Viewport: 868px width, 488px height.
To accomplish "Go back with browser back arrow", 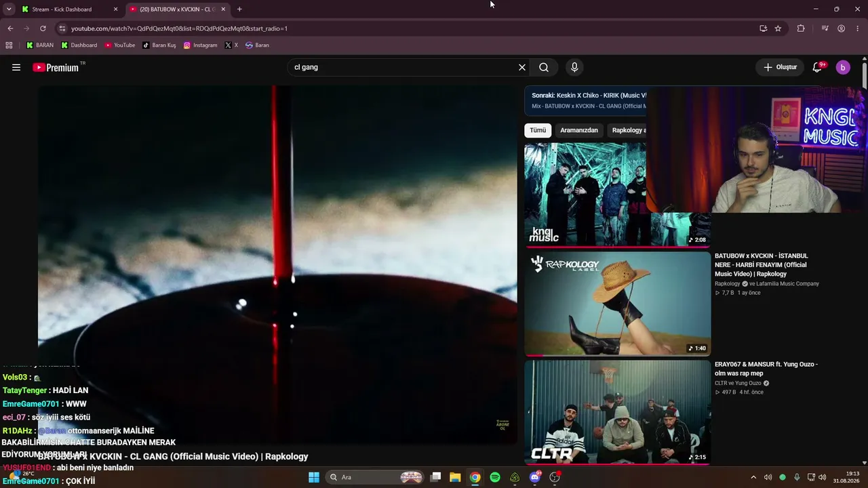I will (10, 28).
